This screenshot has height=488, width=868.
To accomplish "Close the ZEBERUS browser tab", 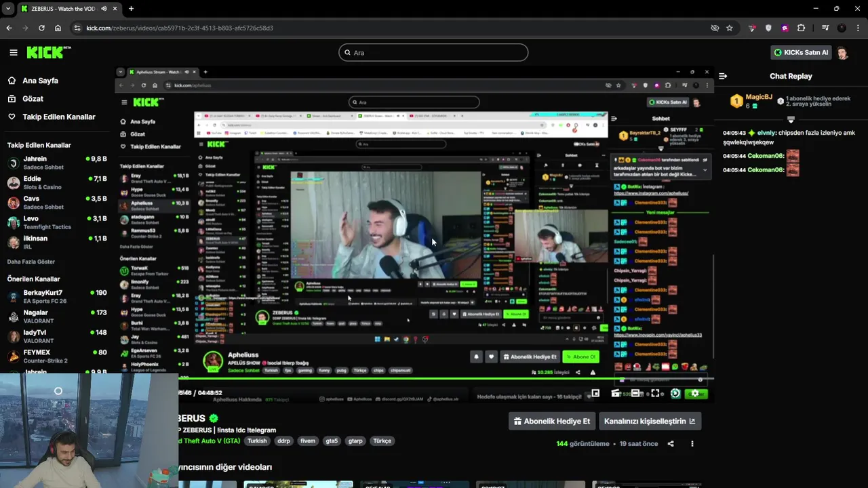I will pyautogui.click(x=113, y=9).
